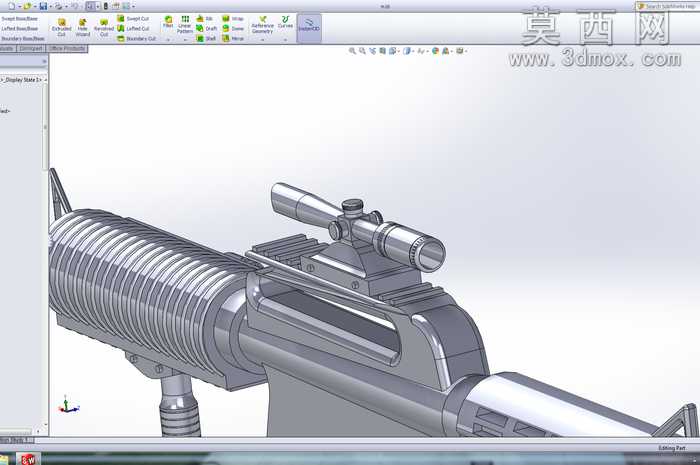Click the scope eyepiece on the 3D model
Image resolution: width=700 pixels, height=465 pixels.
(432, 254)
